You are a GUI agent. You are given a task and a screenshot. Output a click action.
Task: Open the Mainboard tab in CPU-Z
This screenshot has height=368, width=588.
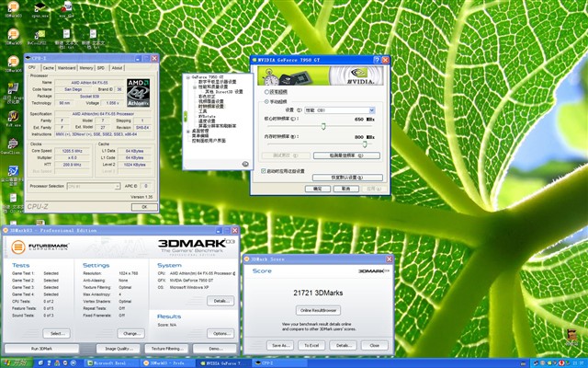pyautogui.click(x=67, y=68)
